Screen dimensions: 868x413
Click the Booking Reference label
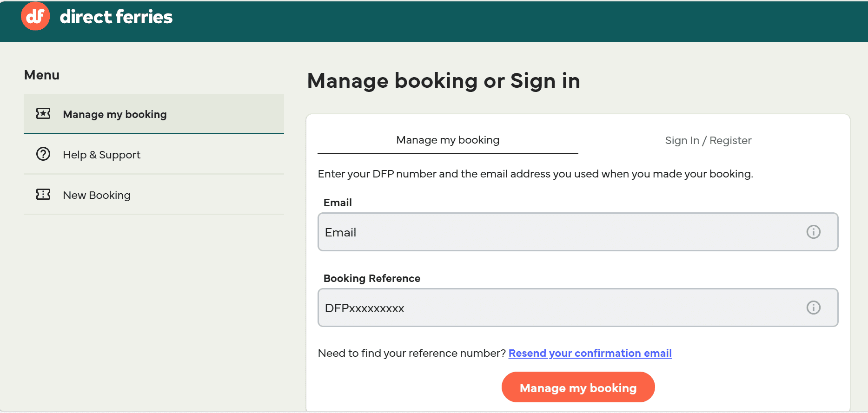372,278
